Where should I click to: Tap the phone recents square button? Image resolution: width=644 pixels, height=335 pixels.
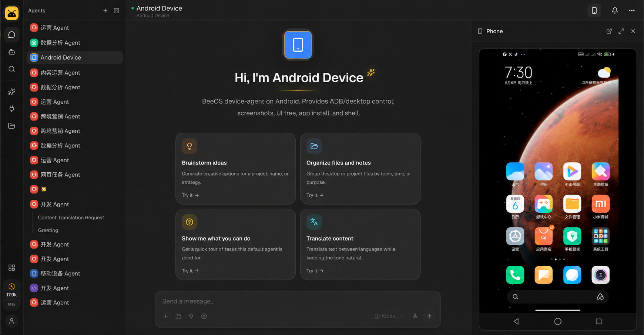pyautogui.click(x=598, y=321)
